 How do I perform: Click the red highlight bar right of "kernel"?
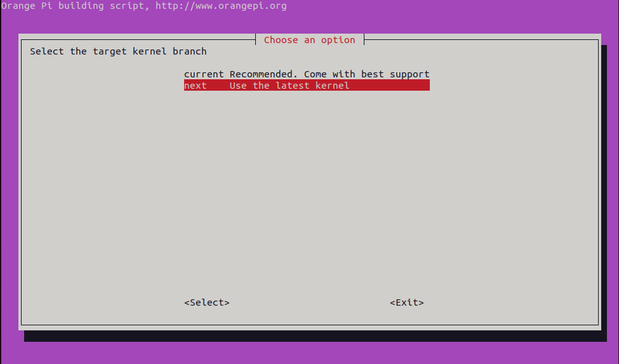(x=390, y=86)
